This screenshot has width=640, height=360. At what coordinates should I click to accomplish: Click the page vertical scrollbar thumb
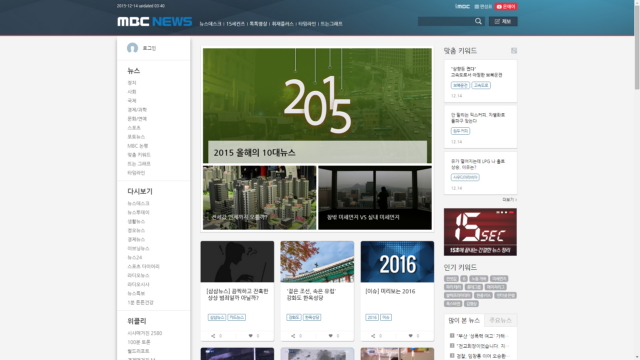coord(637,45)
